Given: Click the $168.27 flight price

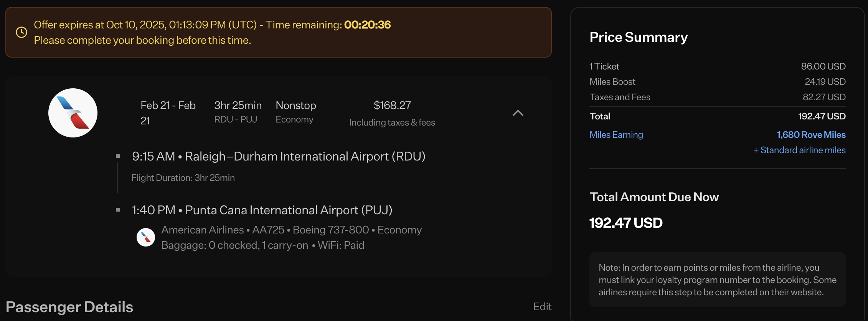Looking at the screenshot, I should (392, 105).
